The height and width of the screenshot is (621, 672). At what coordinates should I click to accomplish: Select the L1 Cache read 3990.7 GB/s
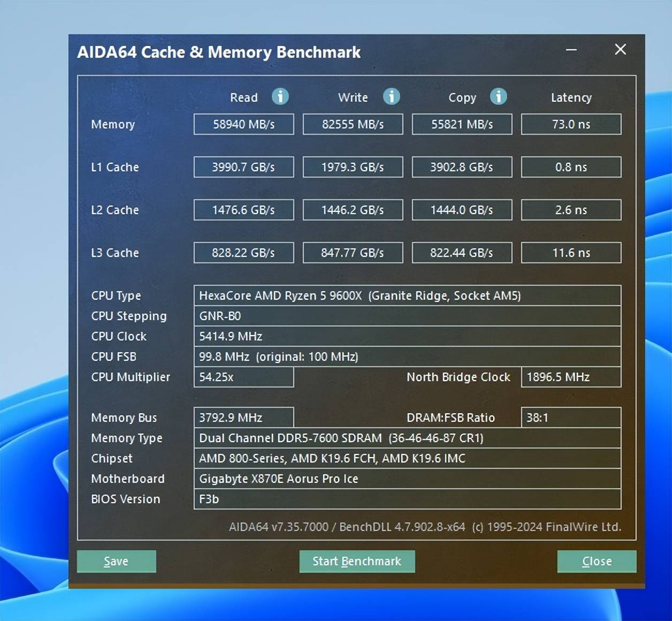(x=243, y=167)
